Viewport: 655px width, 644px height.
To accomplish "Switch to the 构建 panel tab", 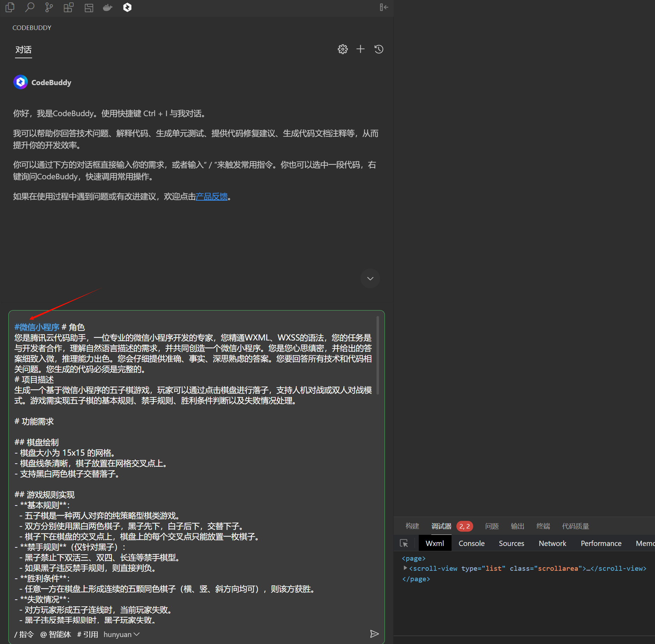I will [412, 526].
